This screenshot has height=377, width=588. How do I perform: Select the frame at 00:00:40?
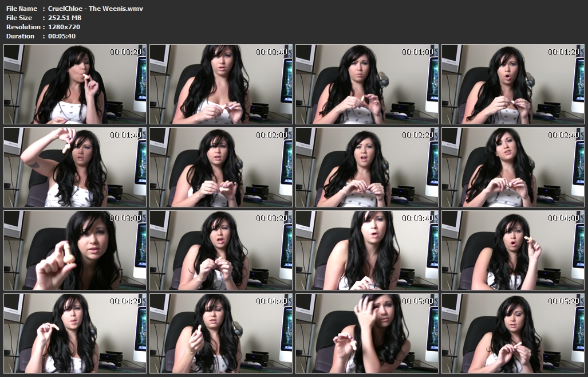[x=221, y=84]
